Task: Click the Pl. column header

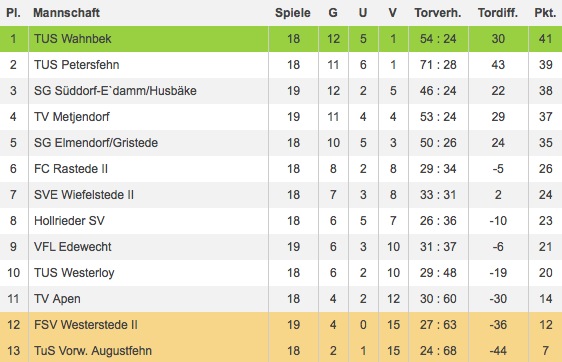Action: (x=13, y=13)
